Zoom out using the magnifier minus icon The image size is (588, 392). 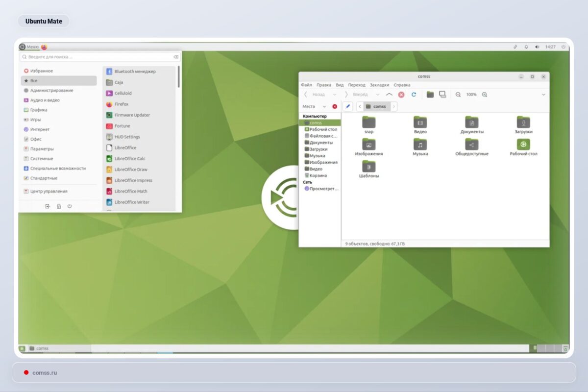(458, 94)
